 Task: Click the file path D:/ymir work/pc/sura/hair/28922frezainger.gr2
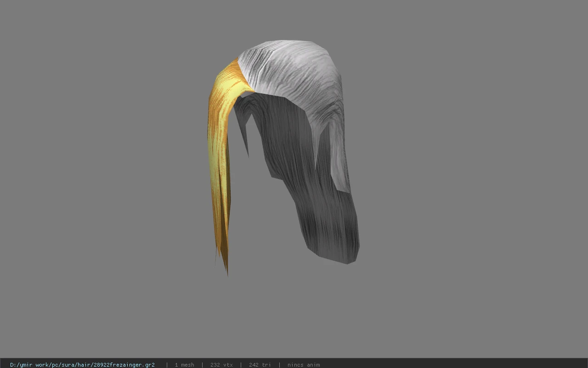click(x=82, y=365)
